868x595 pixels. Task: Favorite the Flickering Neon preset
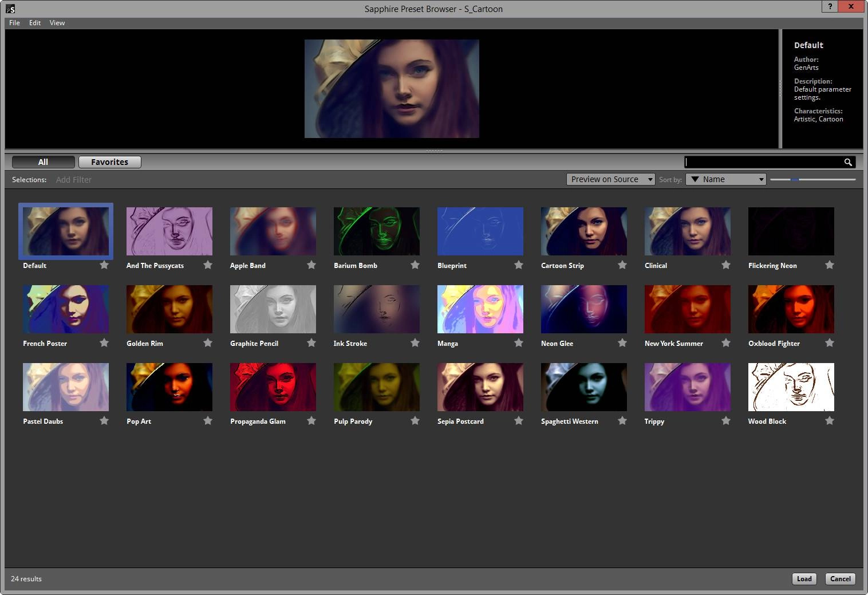tap(830, 265)
